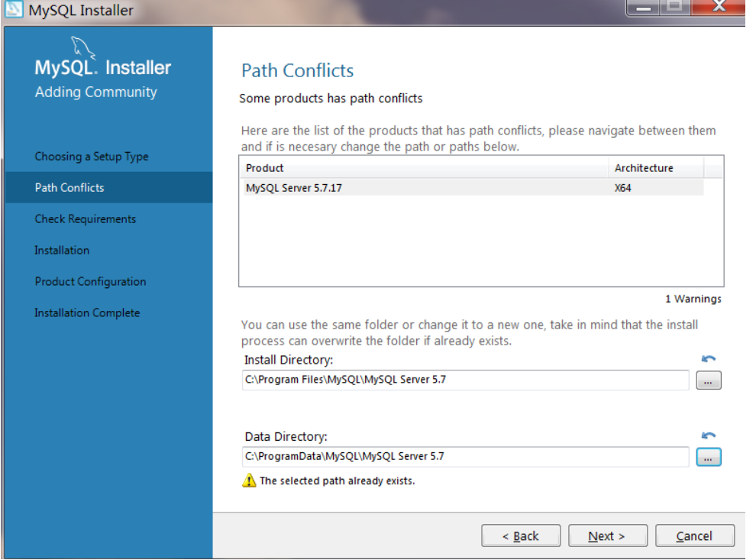
Task: Click the Install Directory path field
Action: (465, 380)
